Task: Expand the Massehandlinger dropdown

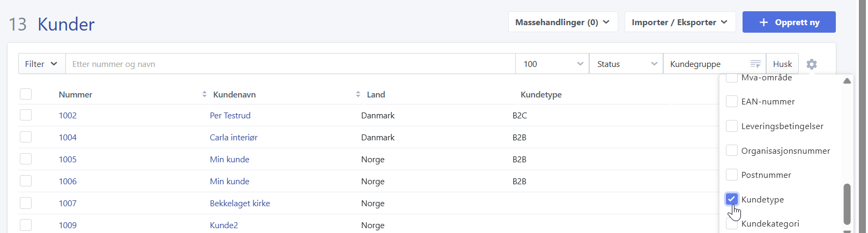Action: (562, 22)
